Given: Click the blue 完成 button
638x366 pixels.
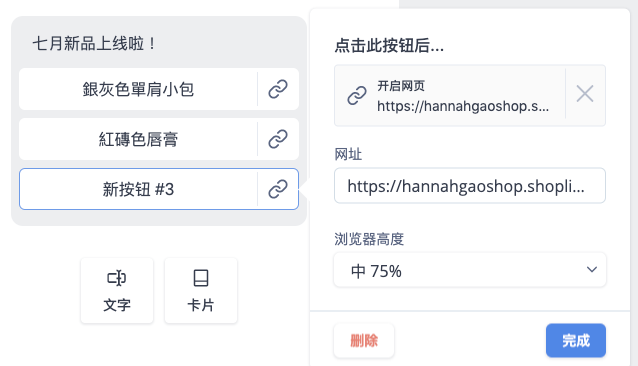Looking at the screenshot, I should click(x=576, y=340).
